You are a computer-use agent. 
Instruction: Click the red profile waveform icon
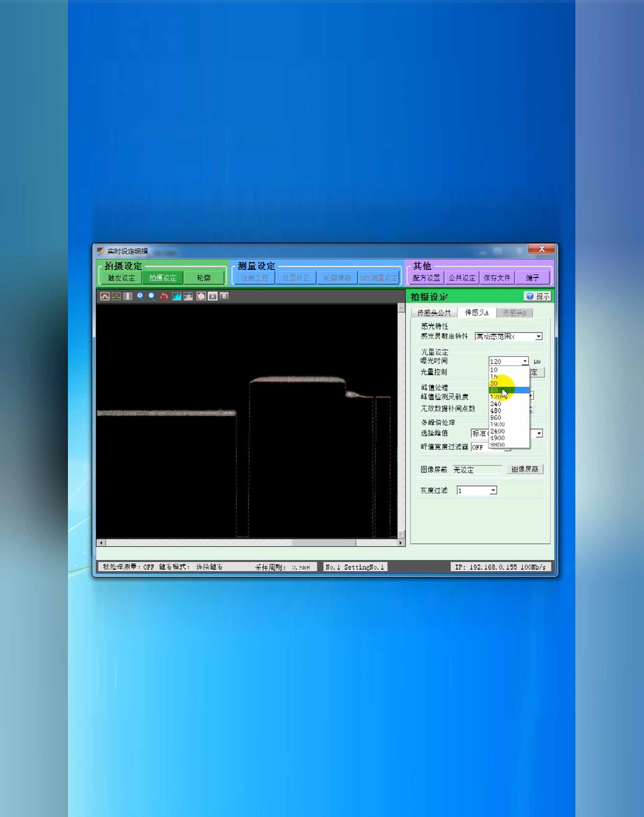pyautogui.click(x=105, y=296)
